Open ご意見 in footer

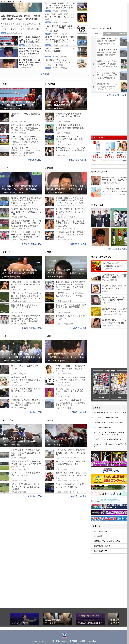pos(83,641)
